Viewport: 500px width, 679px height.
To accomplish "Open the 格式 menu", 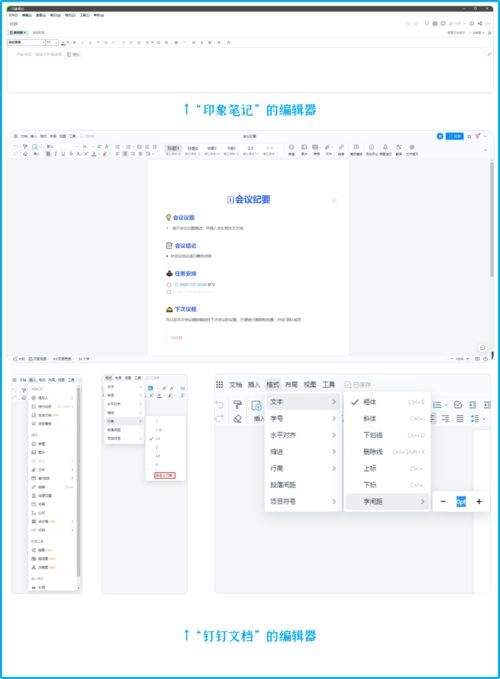I will pyautogui.click(x=272, y=385).
